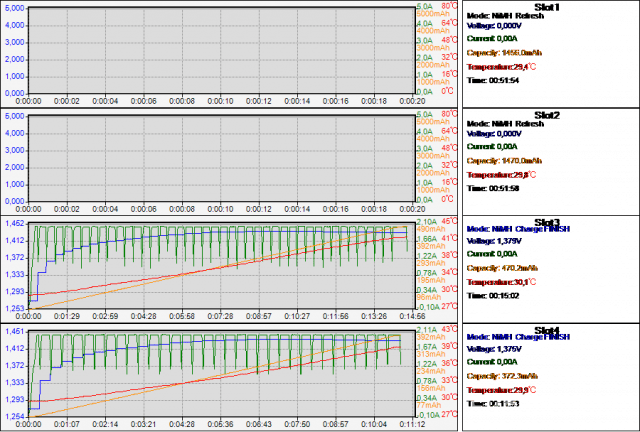Click Slot4 'Voltage: 1,375V' reading
The width and height of the screenshot is (640, 432).
pos(494,349)
